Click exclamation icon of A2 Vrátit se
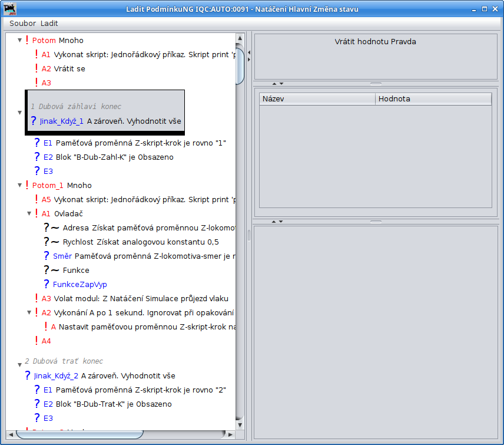The image size is (504, 445). pos(37,68)
